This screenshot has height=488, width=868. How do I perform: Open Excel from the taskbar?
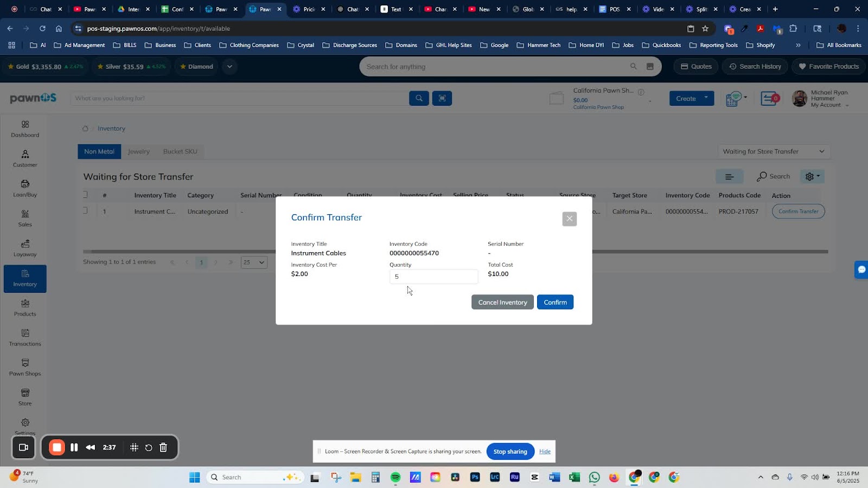pyautogui.click(x=574, y=477)
